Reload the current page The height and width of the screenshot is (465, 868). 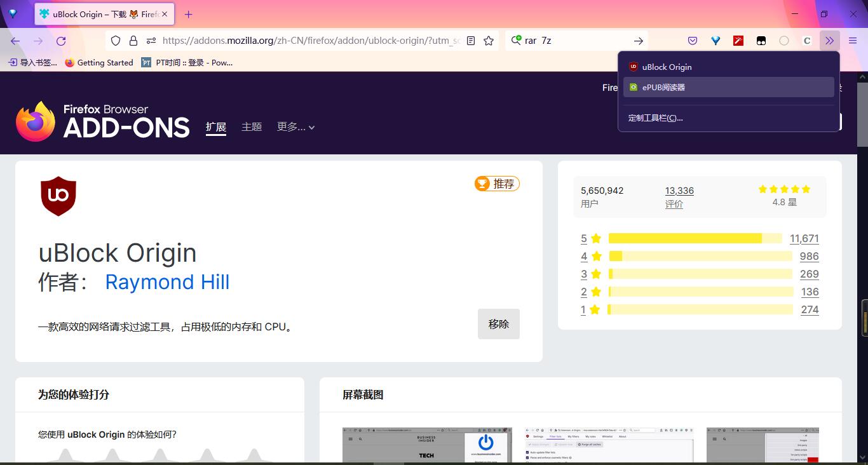61,41
